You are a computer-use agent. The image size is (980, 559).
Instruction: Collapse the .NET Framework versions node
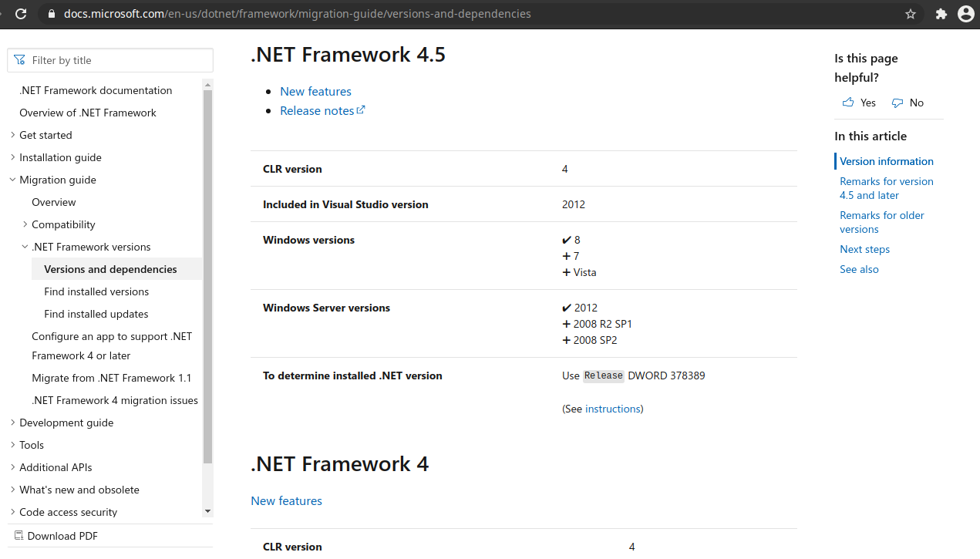[25, 247]
